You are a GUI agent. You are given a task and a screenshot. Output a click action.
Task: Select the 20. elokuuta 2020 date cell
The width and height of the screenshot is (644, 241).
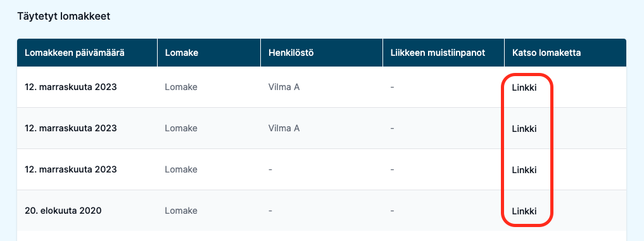tap(63, 211)
